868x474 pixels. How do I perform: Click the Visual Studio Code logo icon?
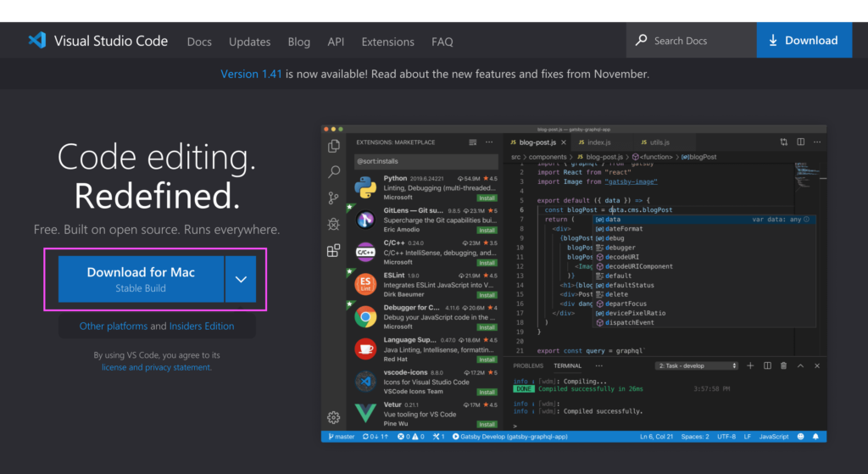(x=37, y=40)
